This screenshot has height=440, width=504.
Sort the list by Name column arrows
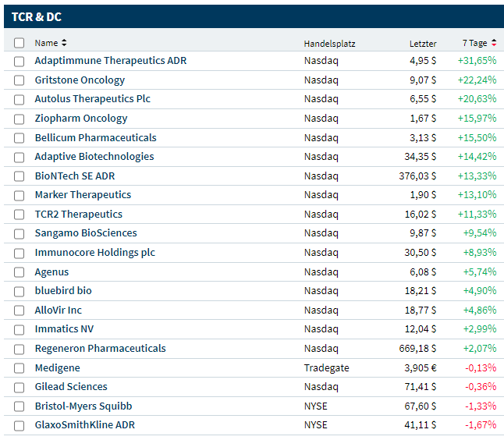(64, 43)
